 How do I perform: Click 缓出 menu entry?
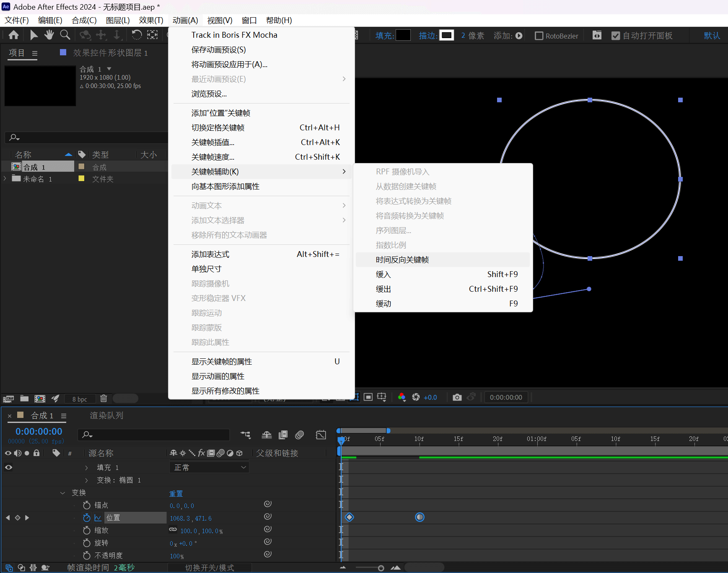click(443, 289)
